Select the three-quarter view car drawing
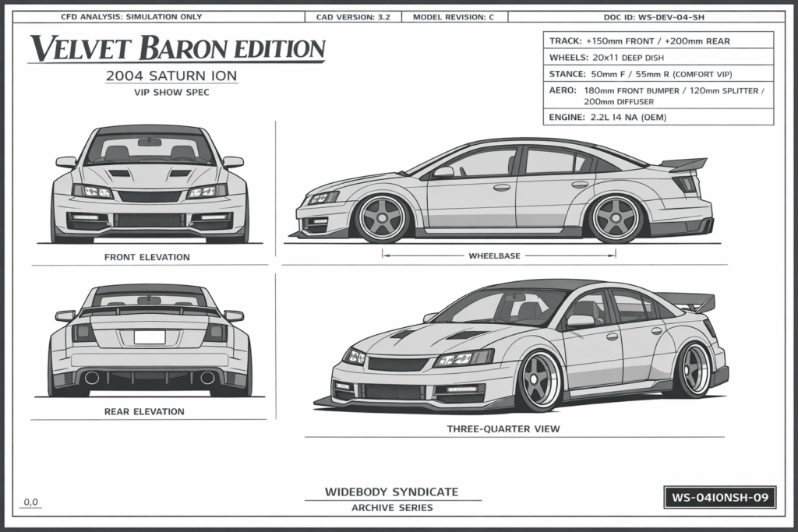This screenshot has width=798, height=532. pyautogui.click(x=521, y=345)
